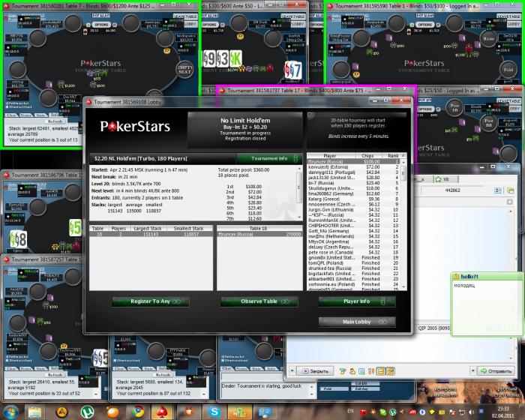Open the Notes tab at Table 7

[x=25, y=115]
